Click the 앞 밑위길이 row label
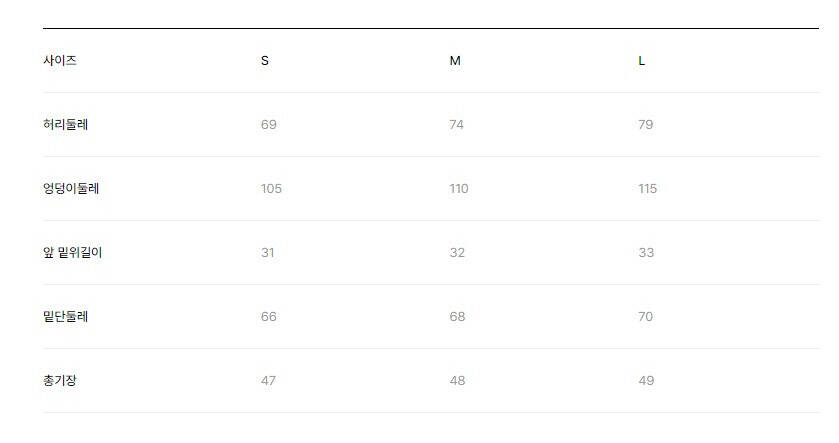 73,253
